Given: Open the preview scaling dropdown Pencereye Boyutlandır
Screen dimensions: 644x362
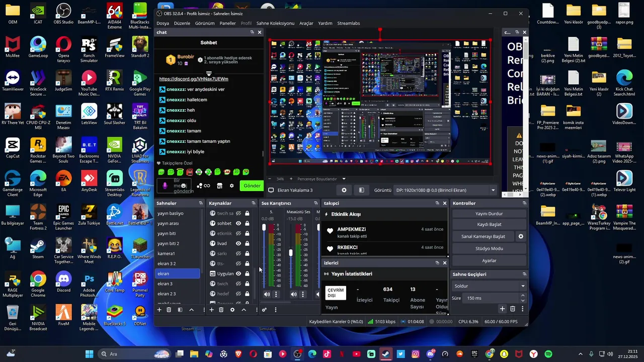Looking at the screenshot, I should (321, 179).
